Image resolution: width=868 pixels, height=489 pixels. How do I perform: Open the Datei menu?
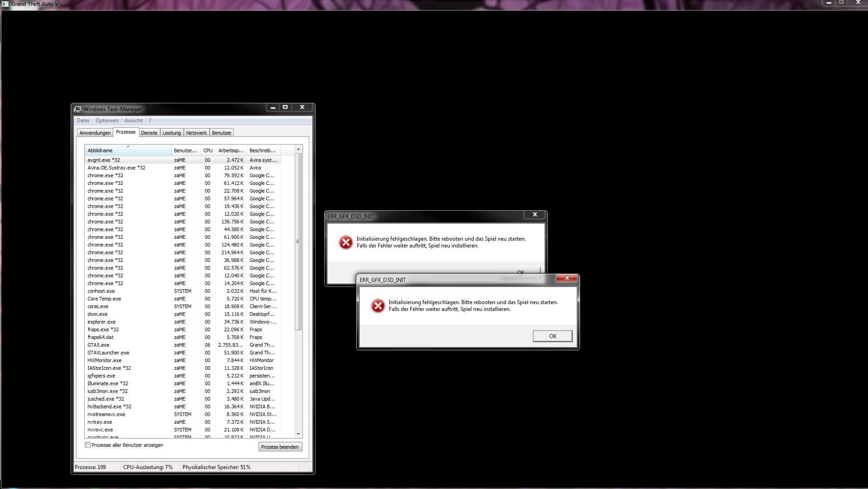point(83,121)
